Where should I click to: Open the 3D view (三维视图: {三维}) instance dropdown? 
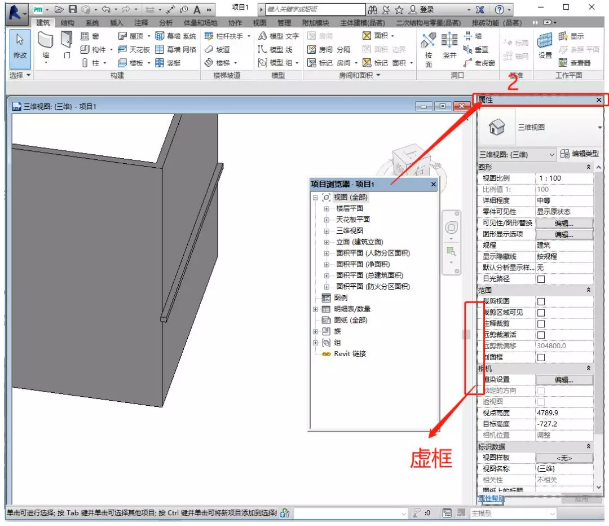pyautogui.click(x=517, y=155)
